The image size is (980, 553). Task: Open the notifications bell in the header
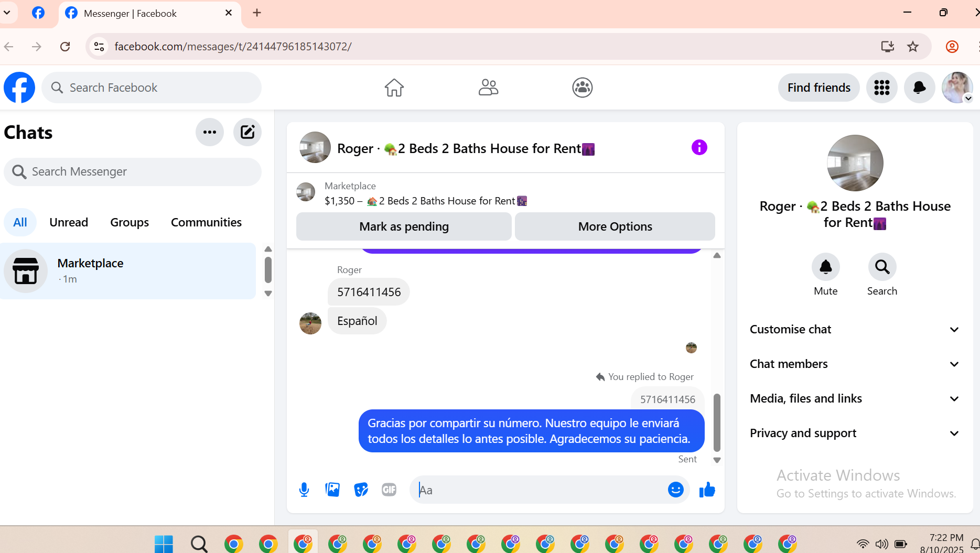(x=919, y=88)
